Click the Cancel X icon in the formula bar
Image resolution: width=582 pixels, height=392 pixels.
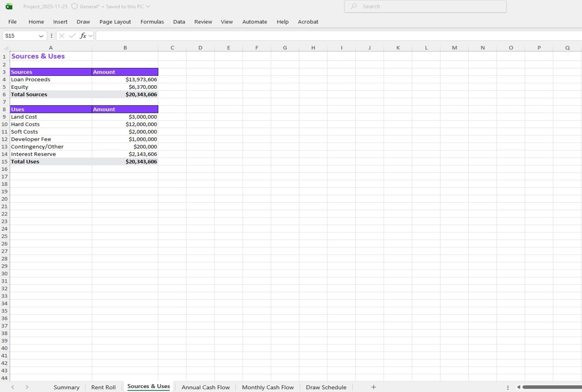pyautogui.click(x=62, y=36)
